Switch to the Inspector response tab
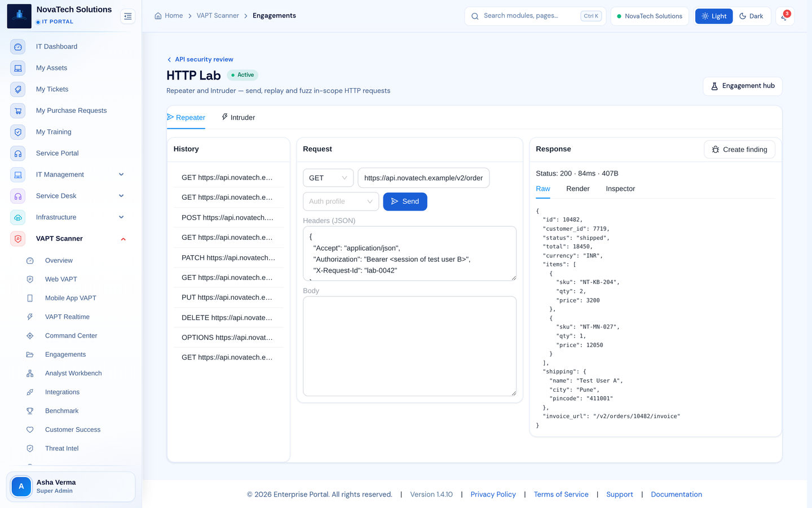The width and height of the screenshot is (812, 508). click(620, 189)
